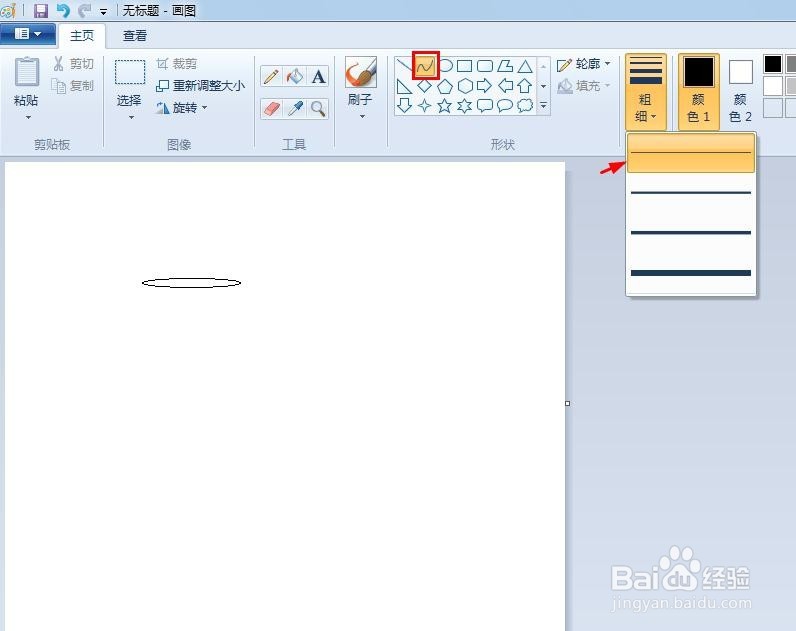The image size is (796, 631).
Task: Select the Pentagon shape
Action: 445,86
